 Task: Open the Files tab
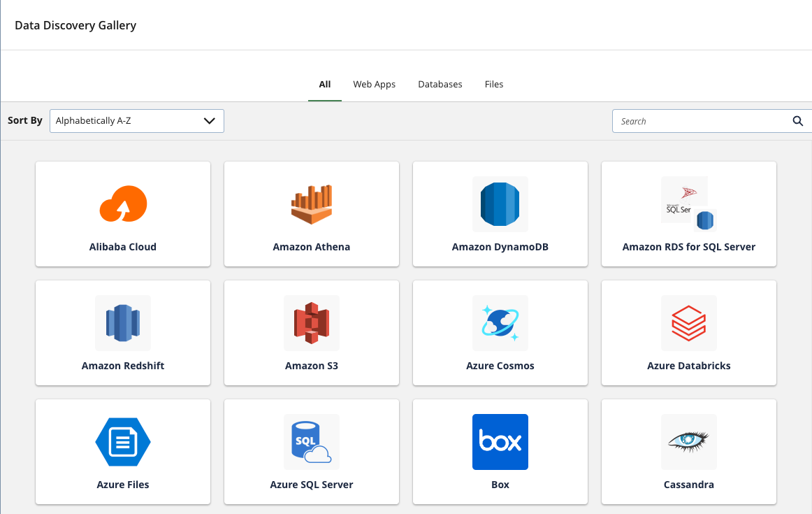494,84
